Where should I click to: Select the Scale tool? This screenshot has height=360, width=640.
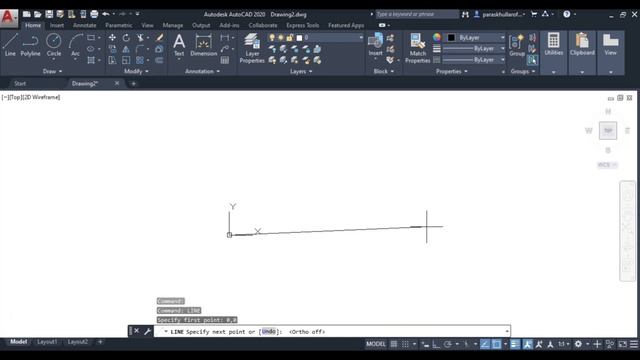pos(126,60)
